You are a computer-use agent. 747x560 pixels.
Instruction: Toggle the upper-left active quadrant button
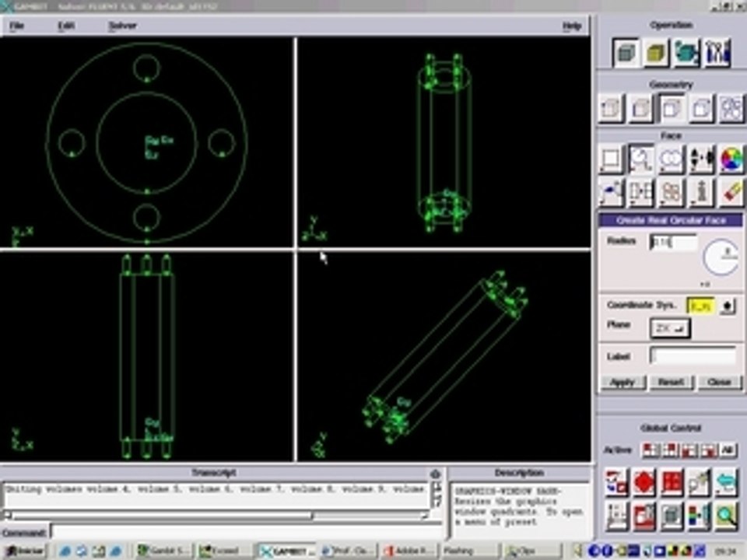[651, 450]
